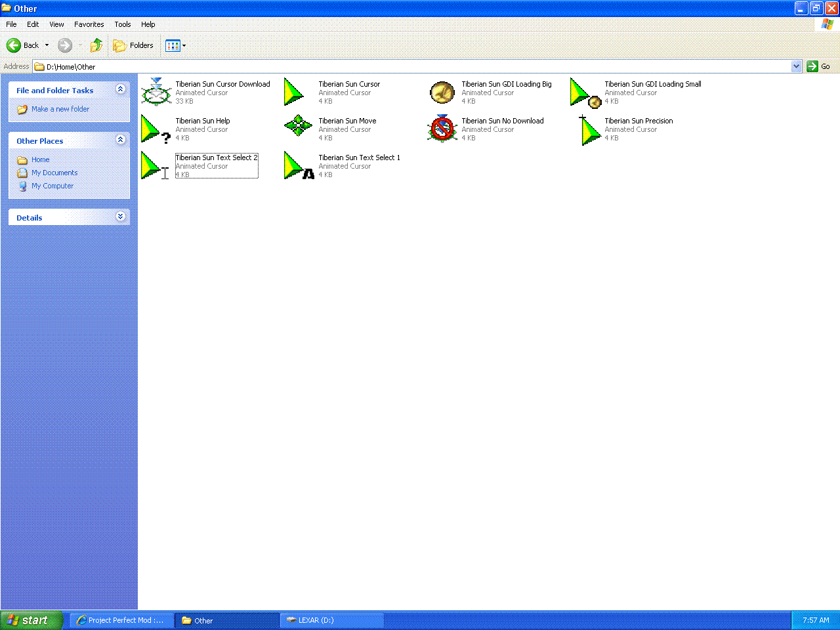
Task: Collapse the File and Folder Tasks panel
Action: coord(120,89)
